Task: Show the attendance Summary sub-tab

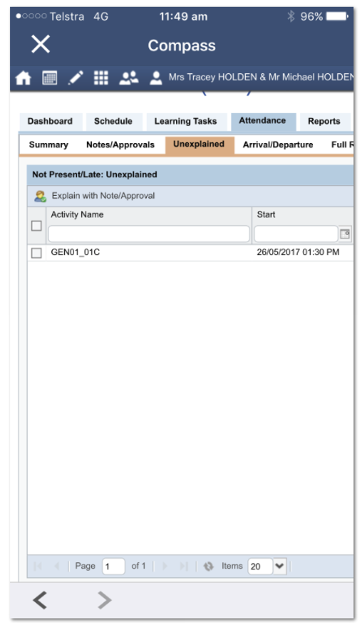Action: pyautogui.click(x=48, y=145)
